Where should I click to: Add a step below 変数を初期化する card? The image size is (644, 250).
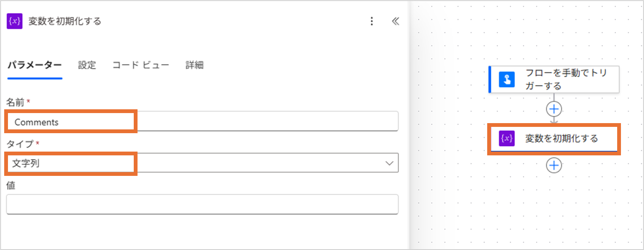[554, 165]
